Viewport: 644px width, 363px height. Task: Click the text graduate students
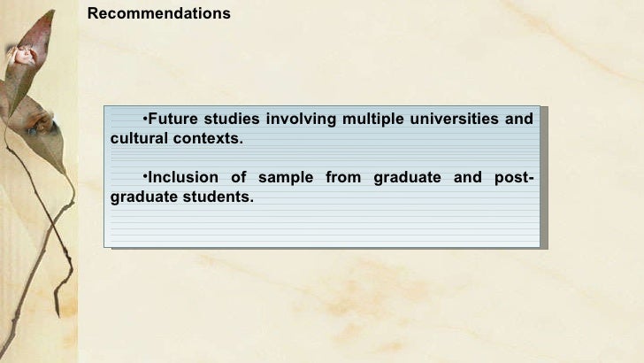pyautogui.click(x=182, y=197)
